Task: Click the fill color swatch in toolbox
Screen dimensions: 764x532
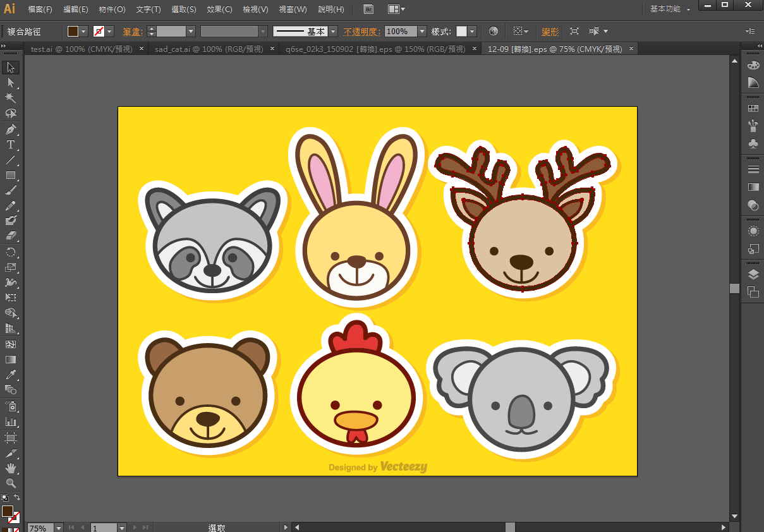Action: (8, 511)
